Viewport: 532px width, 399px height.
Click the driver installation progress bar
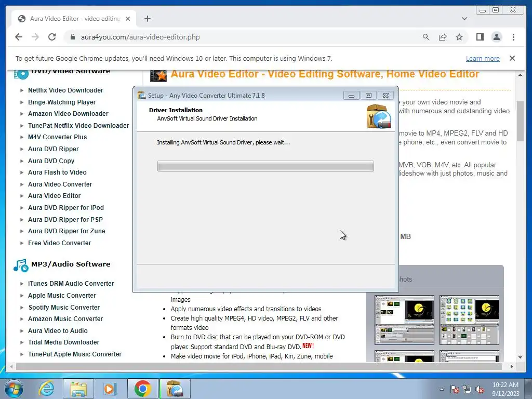pyautogui.click(x=265, y=166)
